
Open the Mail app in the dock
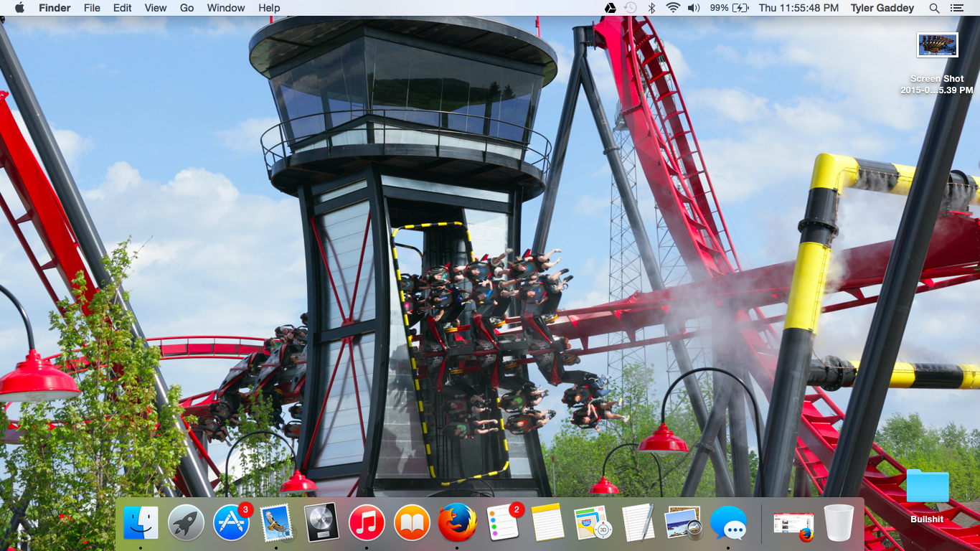tap(276, 522)
